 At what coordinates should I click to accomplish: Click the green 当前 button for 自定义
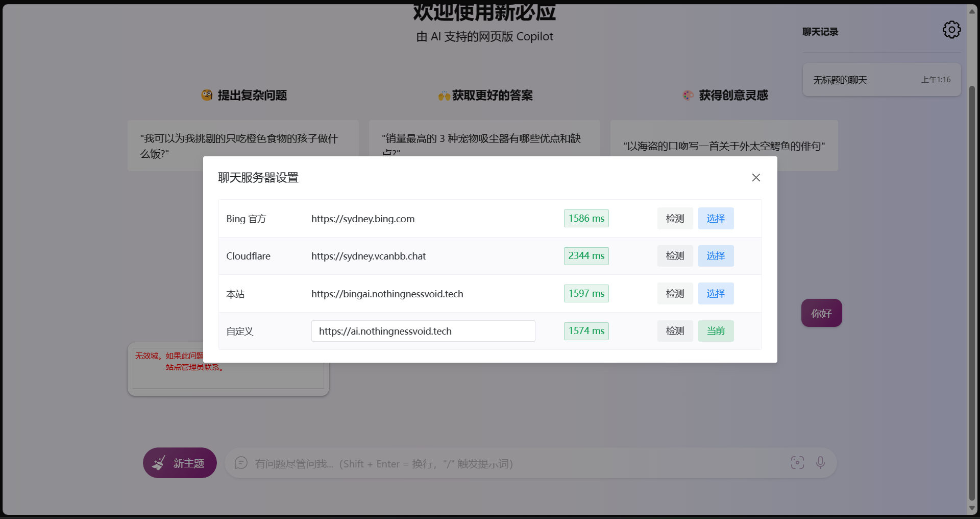click(715, 331)
